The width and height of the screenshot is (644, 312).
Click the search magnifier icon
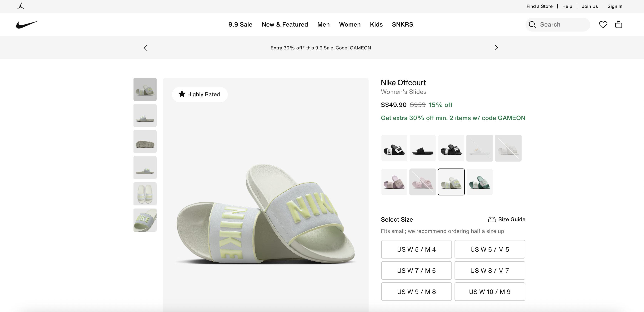[x=532, y=24]
